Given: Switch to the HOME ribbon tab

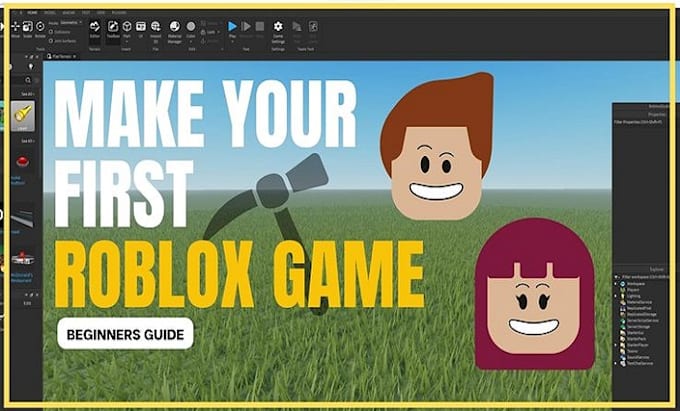Looking at the screenshot, I should click(33, 13).
